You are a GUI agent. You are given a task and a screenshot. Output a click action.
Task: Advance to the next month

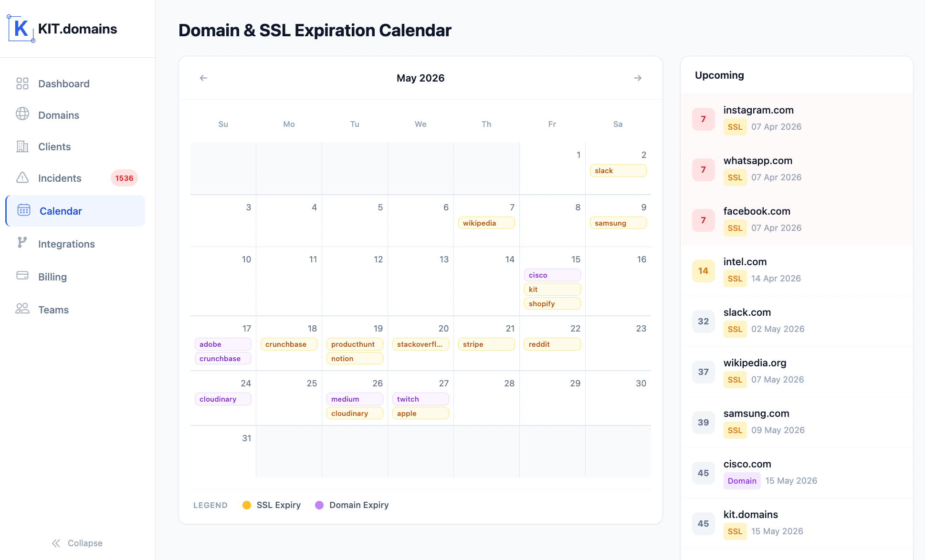click(x=638, y=78)
